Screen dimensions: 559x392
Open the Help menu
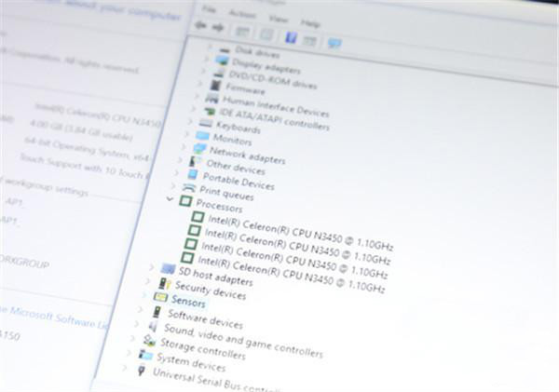pyautogui.click(x=310, y=22)
